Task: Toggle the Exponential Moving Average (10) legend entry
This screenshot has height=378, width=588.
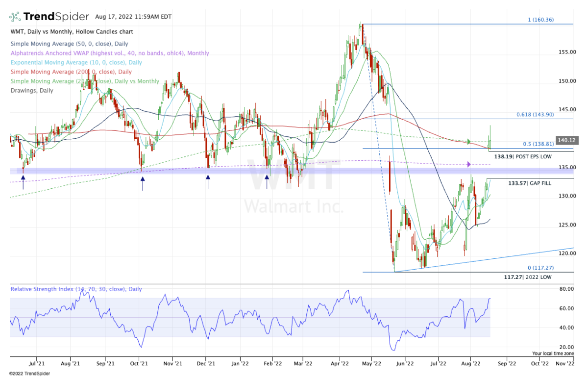Action: (x=76, y=62)
